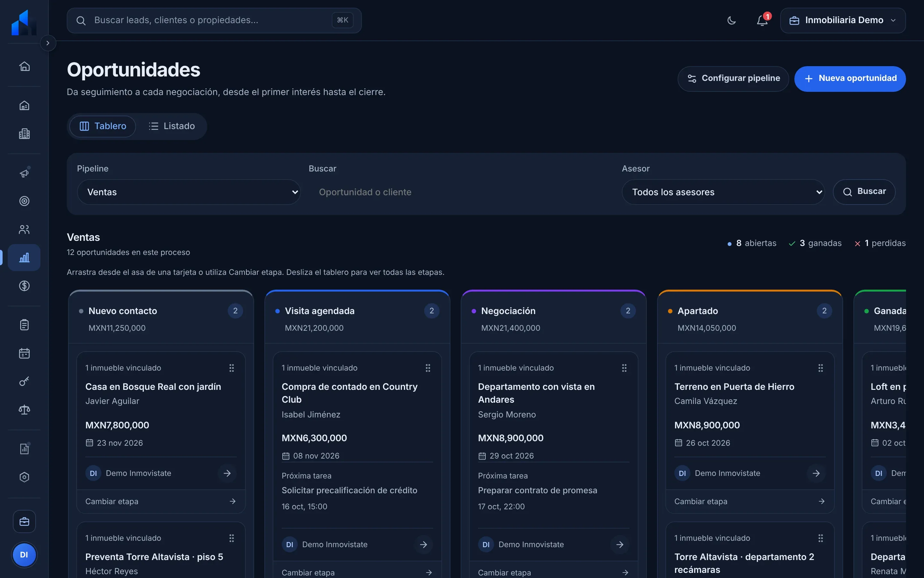Click Cambiar etapa on Casa en Bosque Real card

pos(161,501)
